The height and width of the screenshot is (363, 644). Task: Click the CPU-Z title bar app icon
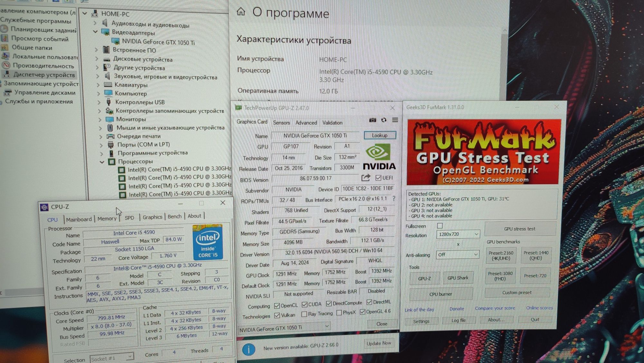[x=44, y=207]
